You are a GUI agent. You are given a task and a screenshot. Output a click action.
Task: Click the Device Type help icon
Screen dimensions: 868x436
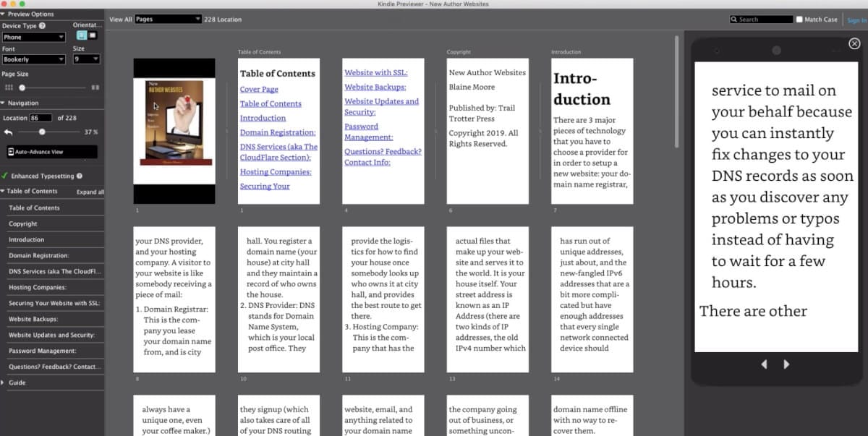(42, 26)
